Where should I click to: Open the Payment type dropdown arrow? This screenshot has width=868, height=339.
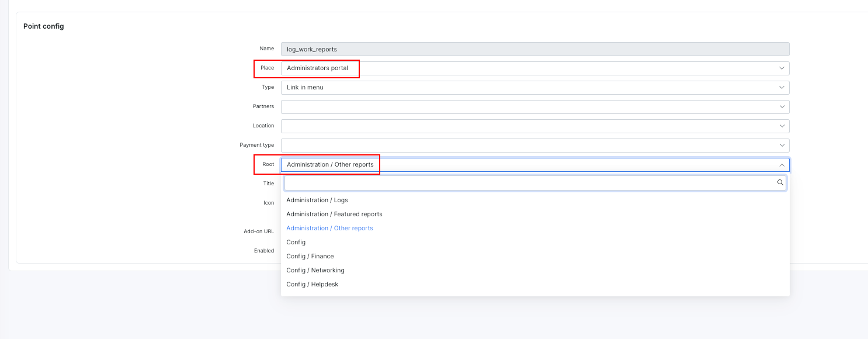pyautogui.click(x=782, y=146)
